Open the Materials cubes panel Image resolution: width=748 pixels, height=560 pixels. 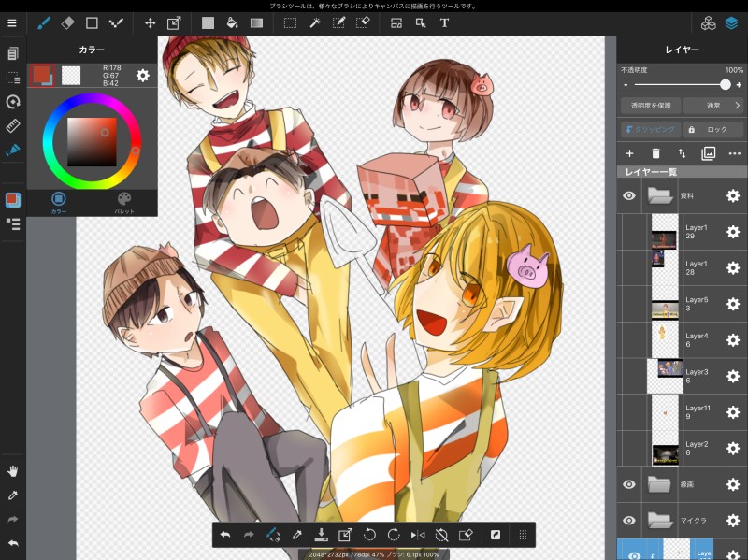click(709, 22)
